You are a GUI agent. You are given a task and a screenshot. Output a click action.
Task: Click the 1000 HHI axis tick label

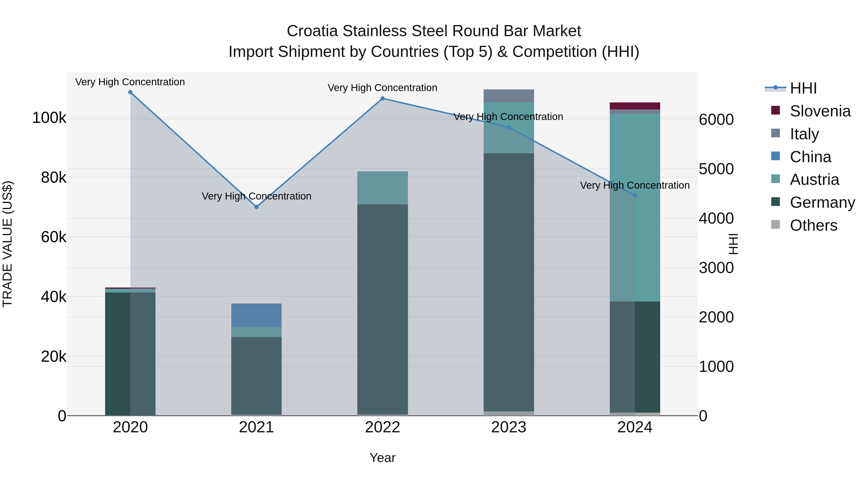tap(716, 366)
